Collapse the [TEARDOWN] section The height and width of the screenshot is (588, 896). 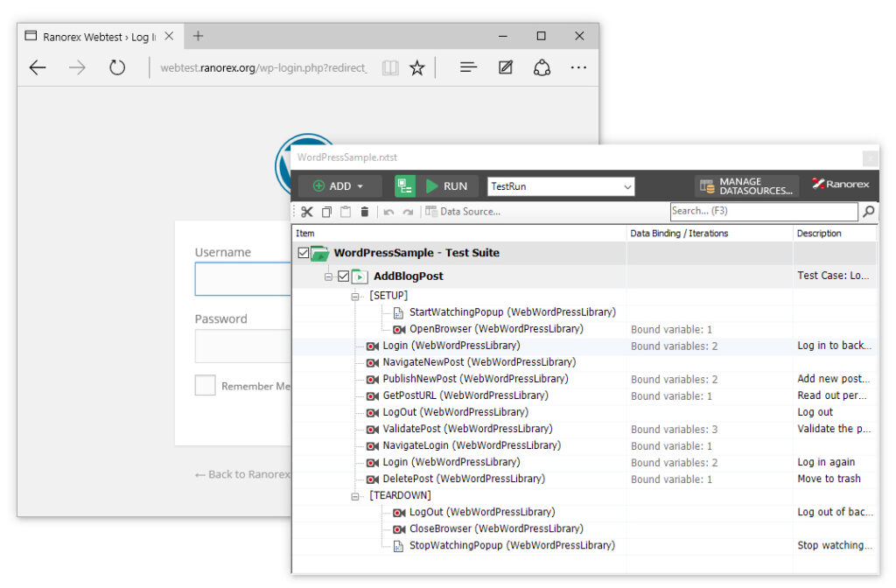pyautogui.click(x=355, y=496)
